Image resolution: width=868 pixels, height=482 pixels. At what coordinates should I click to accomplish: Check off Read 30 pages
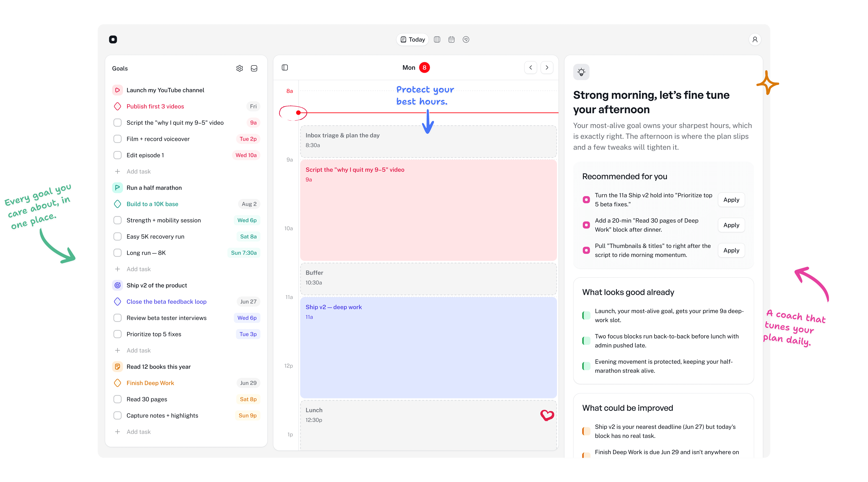point(117,399)
